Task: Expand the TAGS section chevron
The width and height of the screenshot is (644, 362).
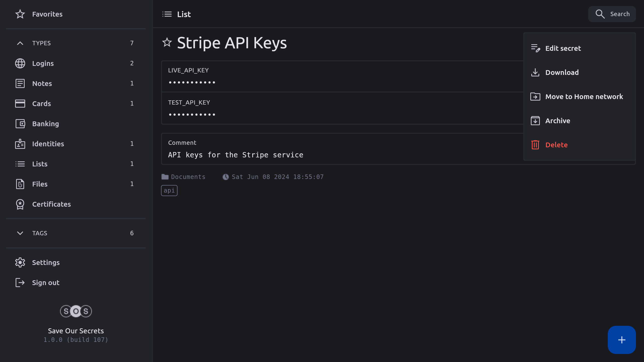Action: [x=20, y=233]
